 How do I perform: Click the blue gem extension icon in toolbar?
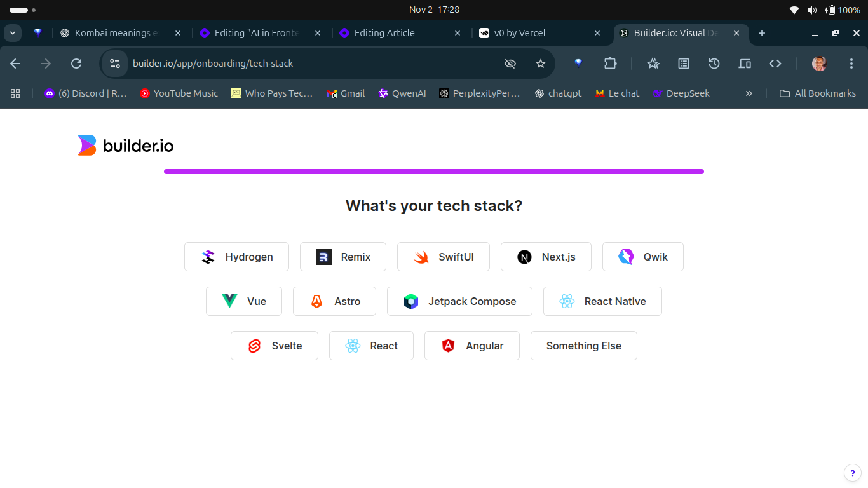tap(578, 64)
